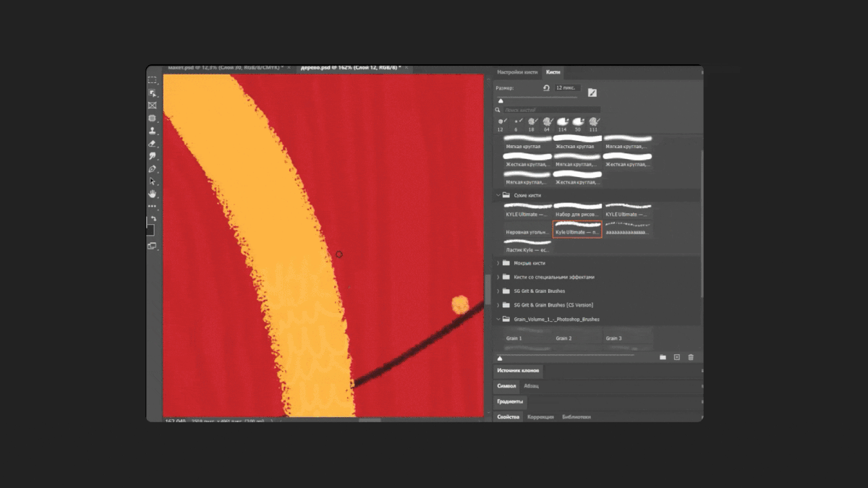Image resolution: width=868 pixels, height=488 pixels.
Task: Collapse the Сухие кисти brush folder
Action: tap(498, 195)
